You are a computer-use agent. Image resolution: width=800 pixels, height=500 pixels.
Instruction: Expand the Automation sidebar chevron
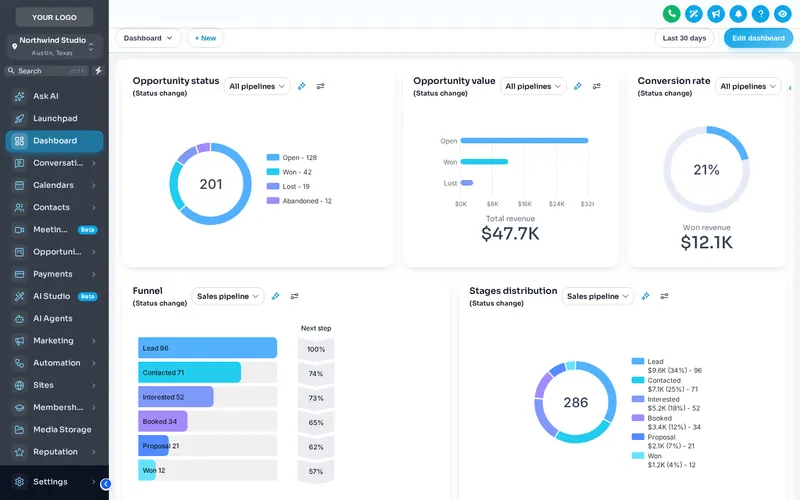click(94, 363)
